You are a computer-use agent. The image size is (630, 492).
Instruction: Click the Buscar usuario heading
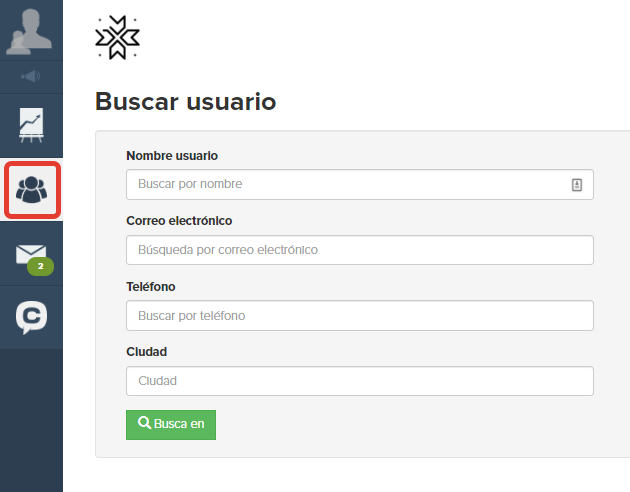pyautogui.click(x=186, y=101)
